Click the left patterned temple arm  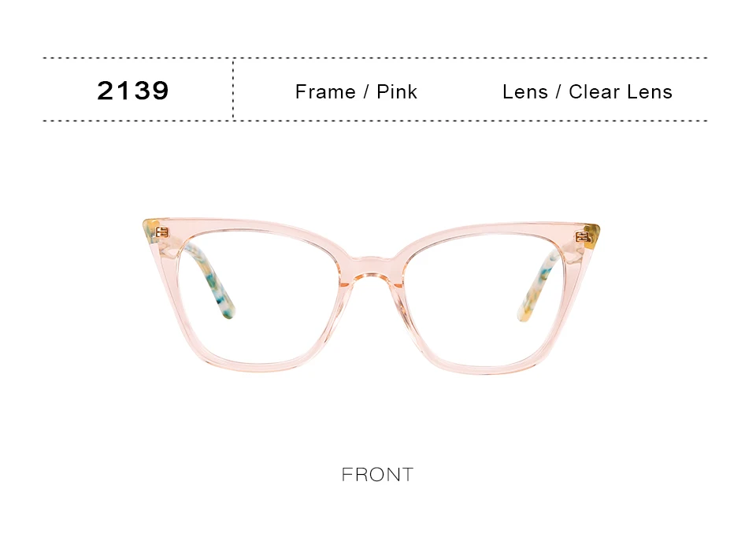click(x=209, y=280)
